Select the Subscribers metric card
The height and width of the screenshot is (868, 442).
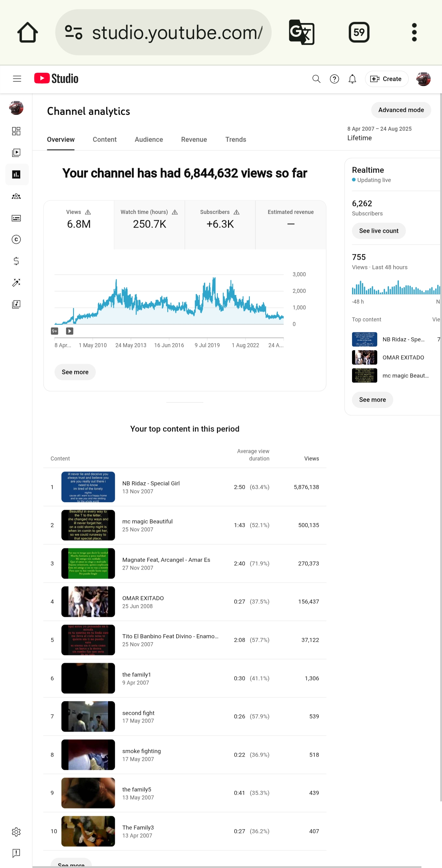[220, 225]
